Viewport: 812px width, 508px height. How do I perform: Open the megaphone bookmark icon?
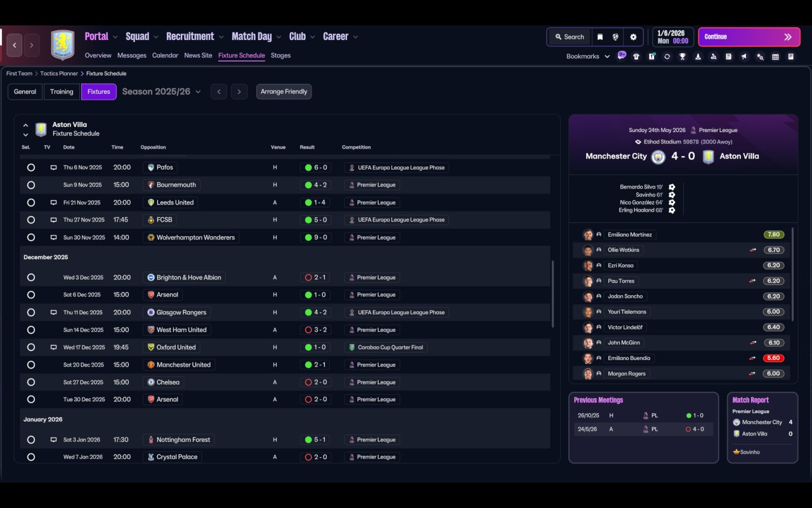(x=744, y=57)
